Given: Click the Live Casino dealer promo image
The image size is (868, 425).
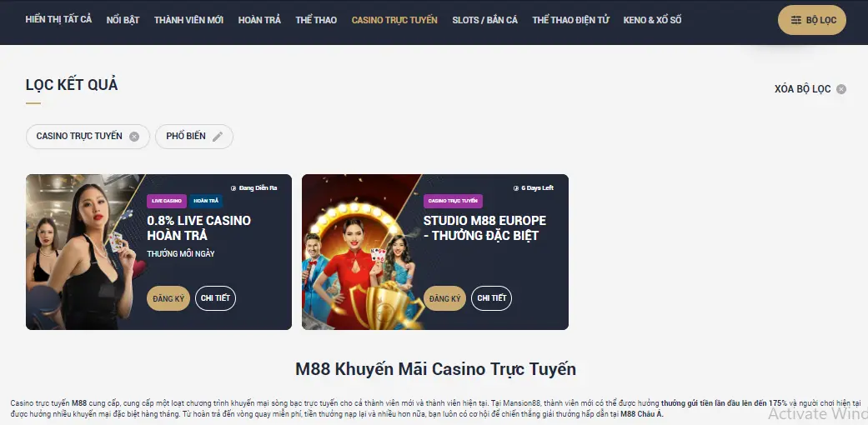Looking at the screenshot, I should pos(83,252).
